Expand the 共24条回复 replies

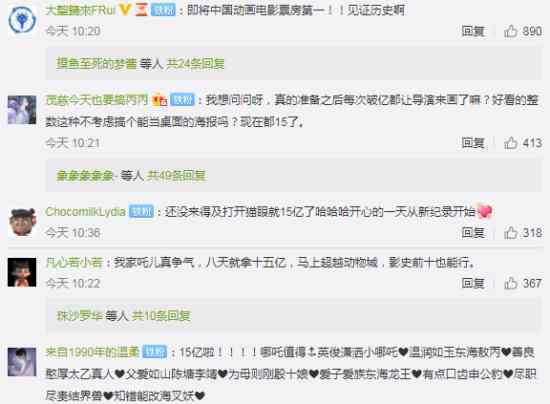[195, 64]
